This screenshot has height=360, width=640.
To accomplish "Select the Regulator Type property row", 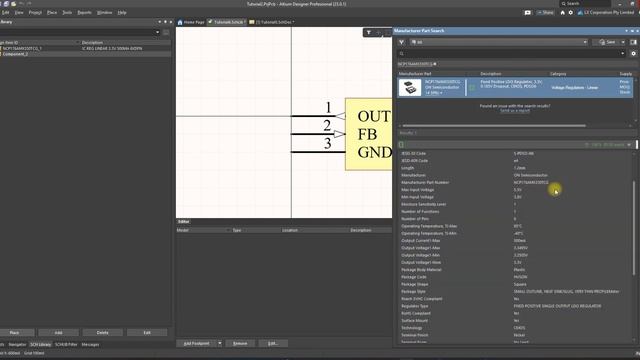I will [515, 306].
